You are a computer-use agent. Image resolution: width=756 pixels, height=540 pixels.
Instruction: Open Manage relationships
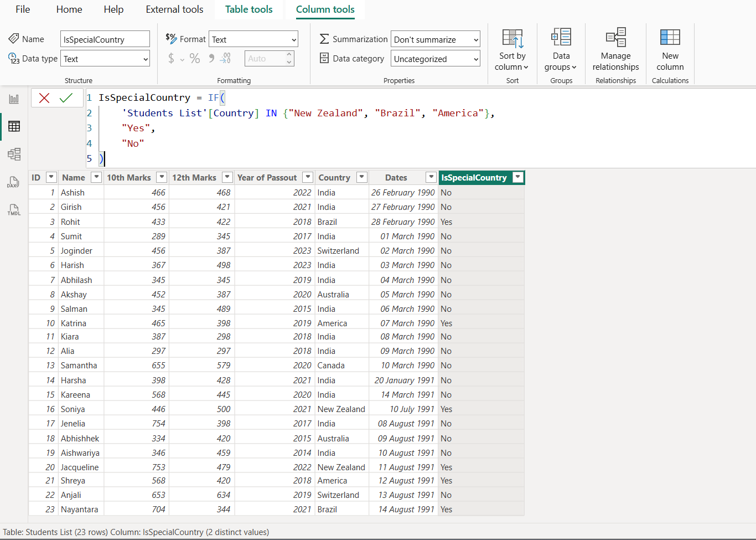615,50
